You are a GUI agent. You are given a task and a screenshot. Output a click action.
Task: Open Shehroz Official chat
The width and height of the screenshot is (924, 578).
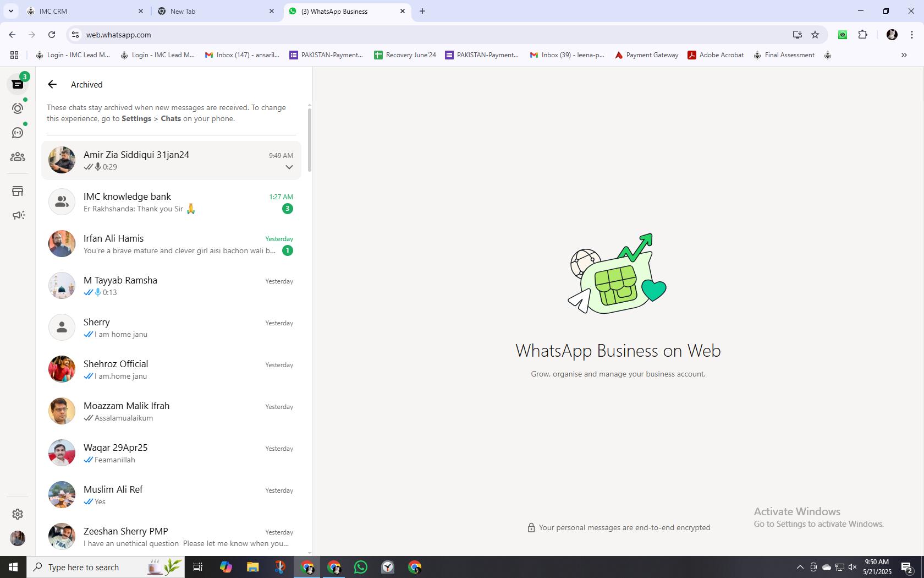[x=171, y=369]
